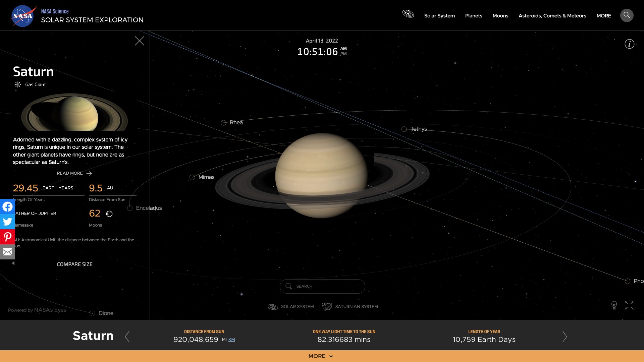Click the Saturn title in info panel

[33, 72]
